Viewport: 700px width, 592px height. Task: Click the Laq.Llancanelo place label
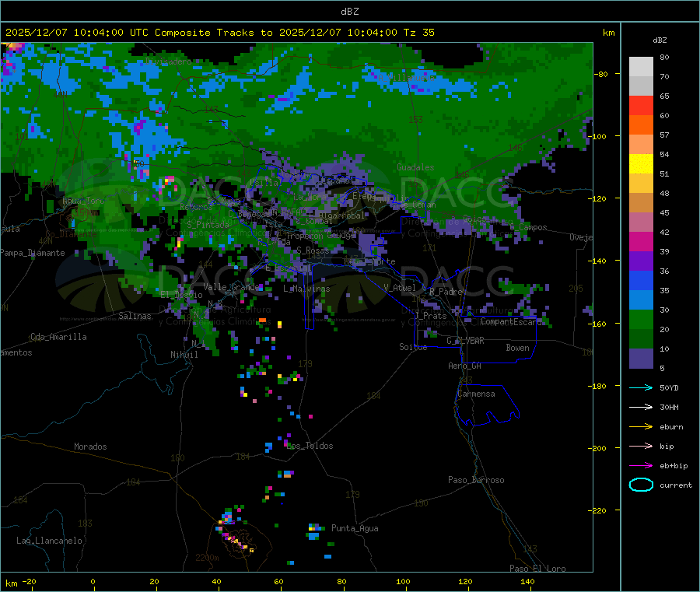[49, 541]
